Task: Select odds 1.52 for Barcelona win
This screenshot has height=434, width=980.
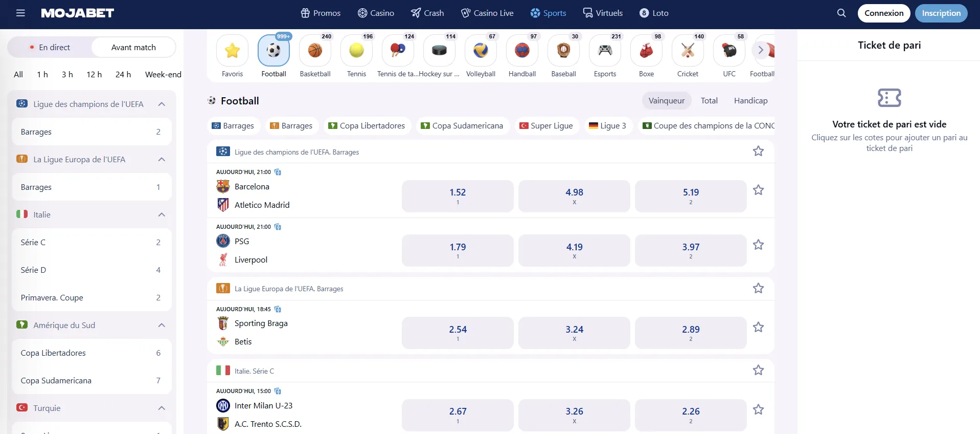Action: click(x=458, y=196)
